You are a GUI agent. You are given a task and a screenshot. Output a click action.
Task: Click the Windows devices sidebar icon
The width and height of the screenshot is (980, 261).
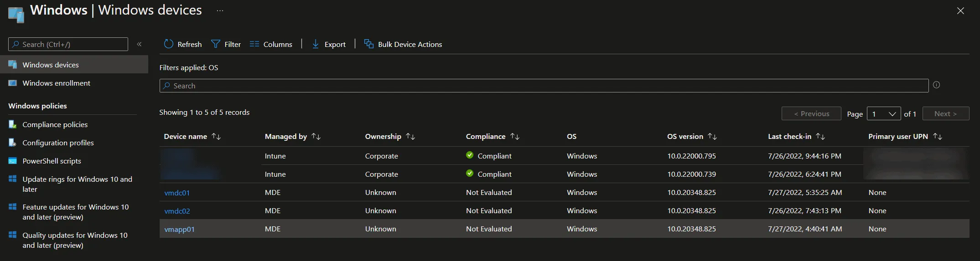click(x=13, y=65)
